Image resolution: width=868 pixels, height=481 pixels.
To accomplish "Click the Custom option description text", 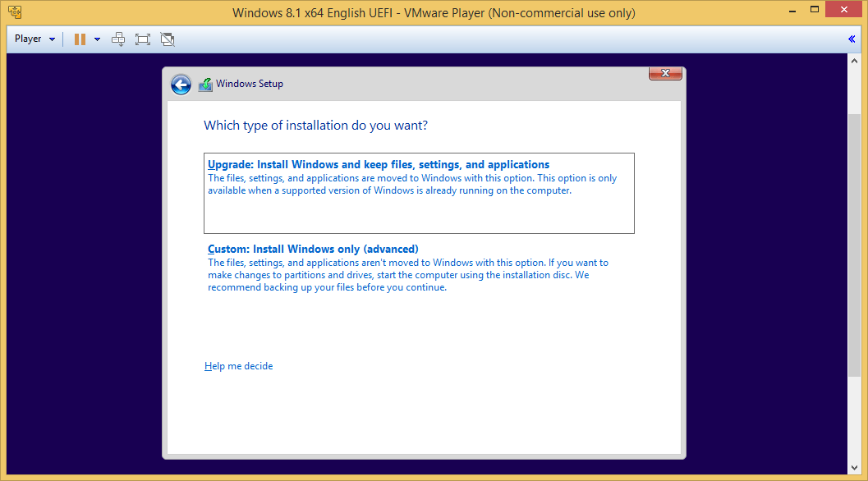I will coord(408,275).
